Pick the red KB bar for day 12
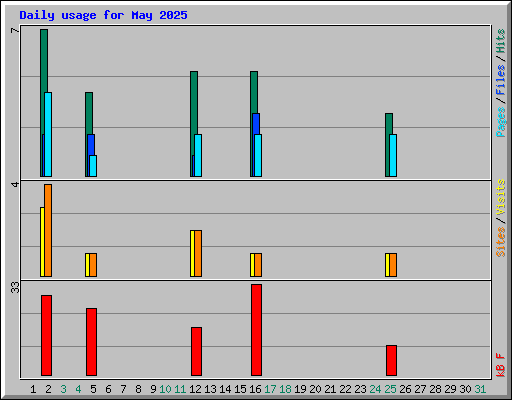The image size is (512, 400). pyautogui.click(x=196, y=351)
